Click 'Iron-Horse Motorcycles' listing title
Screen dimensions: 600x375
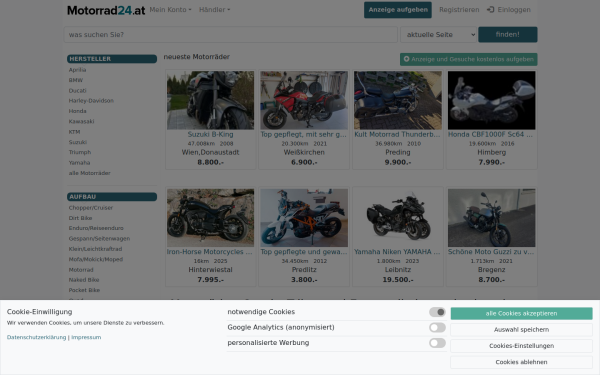[x=210, y=252]
